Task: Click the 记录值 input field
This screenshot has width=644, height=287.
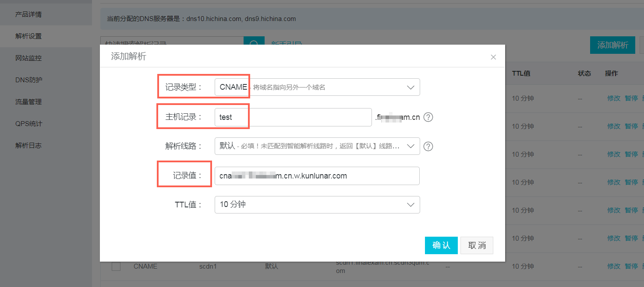Action: click(317, 175)
